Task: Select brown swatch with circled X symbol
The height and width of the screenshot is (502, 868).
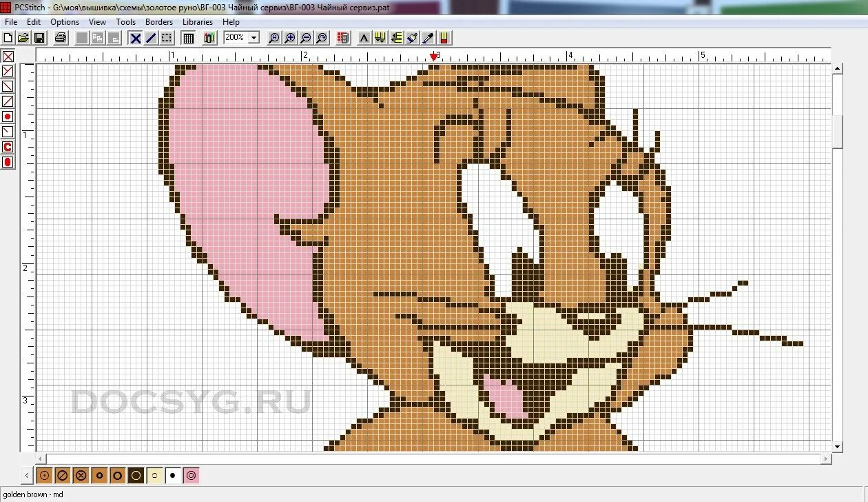Action: click(81, 475)
